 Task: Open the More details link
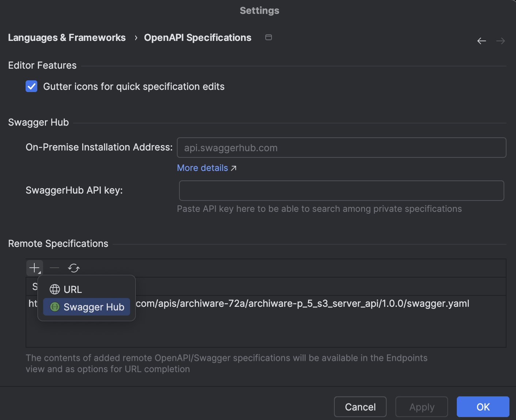pos(202,168)
